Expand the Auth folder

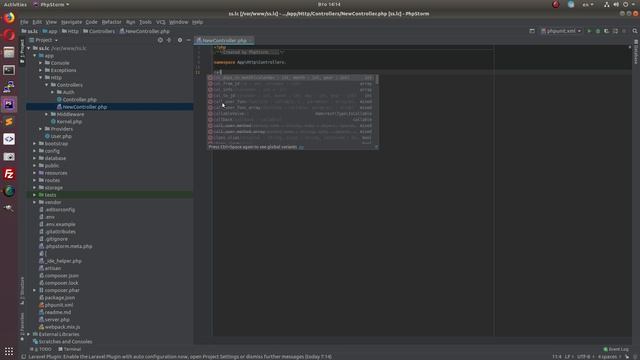click(x=53, y=92)
